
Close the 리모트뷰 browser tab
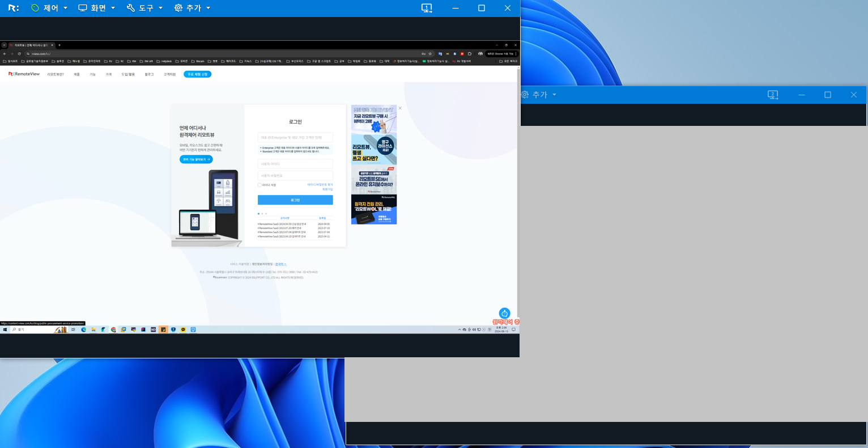click(52, 45)
